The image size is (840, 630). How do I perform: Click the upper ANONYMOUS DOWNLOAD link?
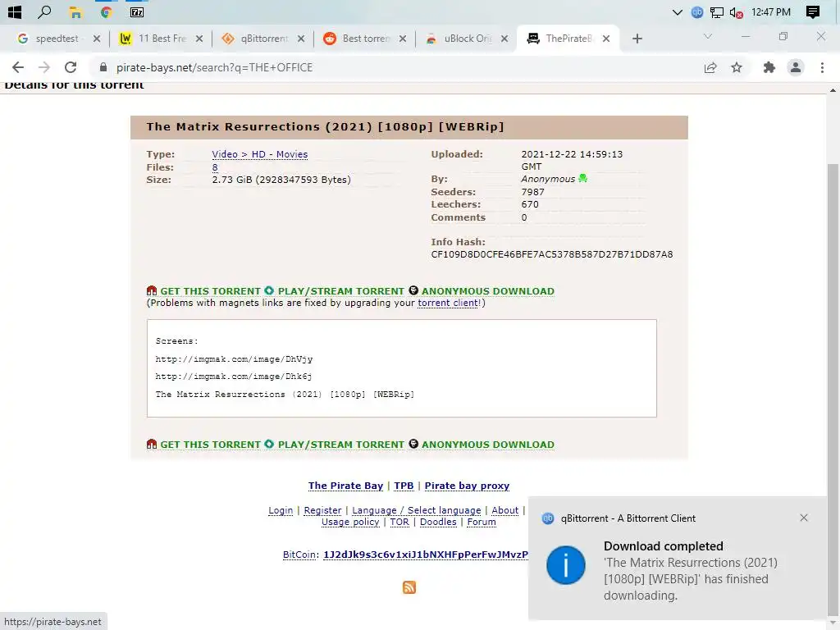487,291
